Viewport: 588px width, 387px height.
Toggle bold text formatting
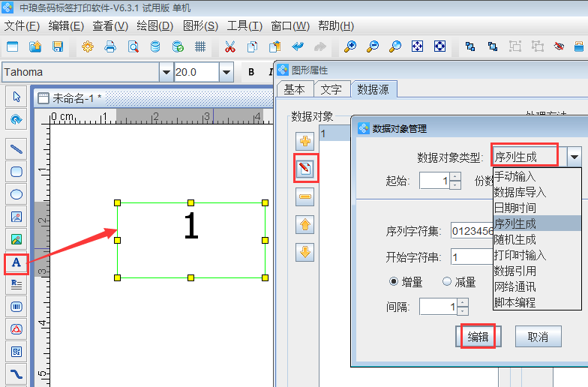point(251,73)
